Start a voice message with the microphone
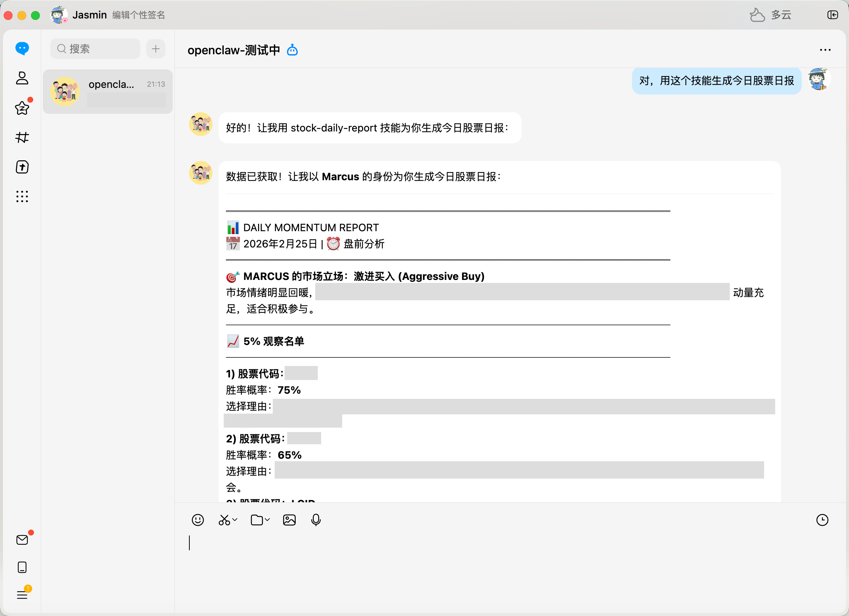849x616 pixels. tap(316, 520)
